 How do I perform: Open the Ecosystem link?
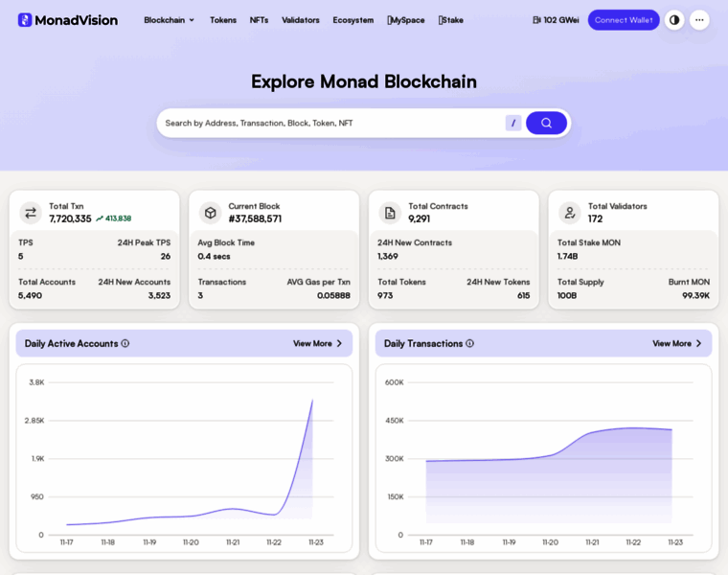click(x=353, y=20)
